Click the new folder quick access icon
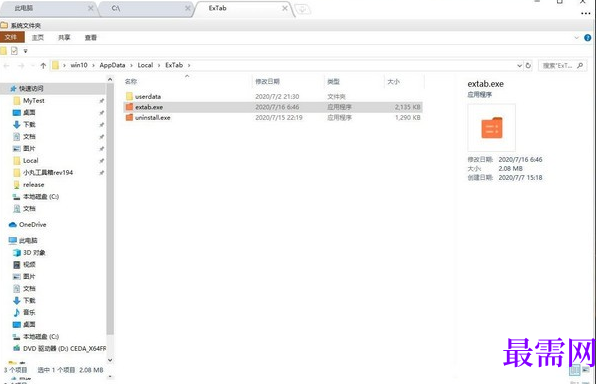This screenshot has height=384, width=615. pyautogui.click(x=4, y=51)
